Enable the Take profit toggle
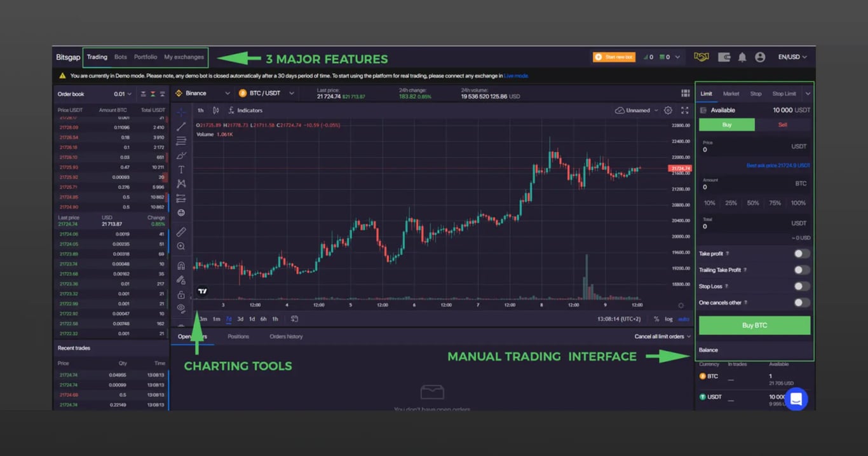Image resolution: width=868 pixels, height=456 pixels. click(x=802, y=253)
